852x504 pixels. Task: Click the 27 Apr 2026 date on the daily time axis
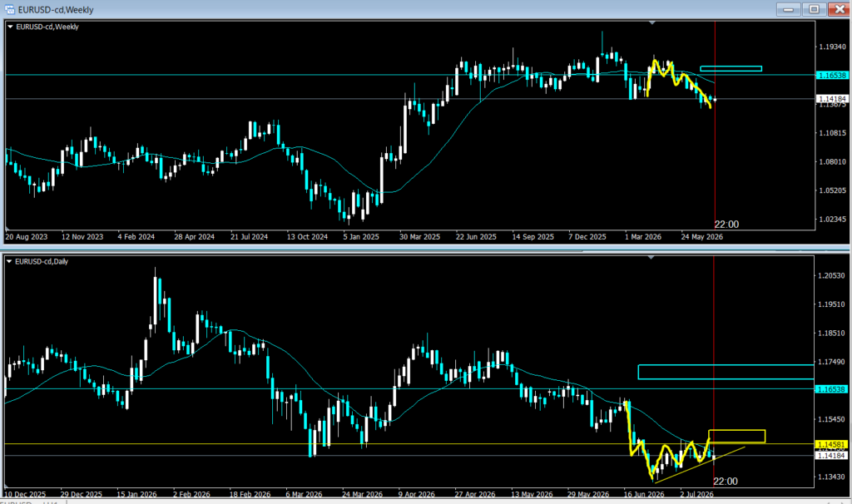coord(475,494)
